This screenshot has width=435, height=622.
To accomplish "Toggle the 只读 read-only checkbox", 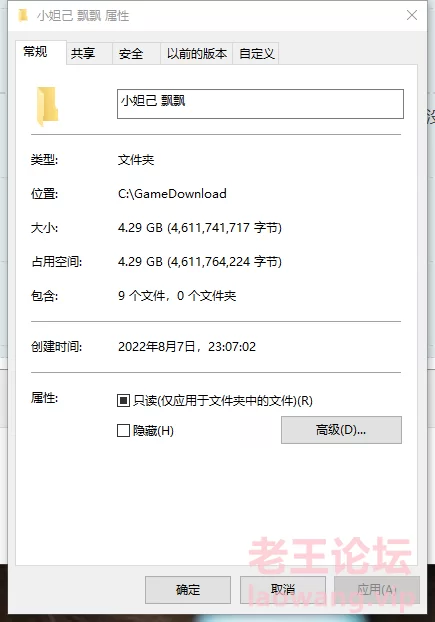I will pos(123,401).
